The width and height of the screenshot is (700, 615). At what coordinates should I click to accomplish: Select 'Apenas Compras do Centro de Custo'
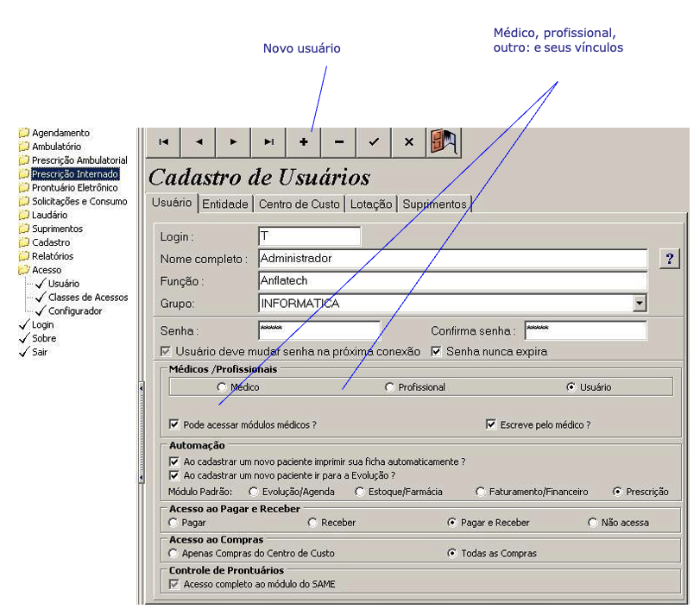[173, 553]
